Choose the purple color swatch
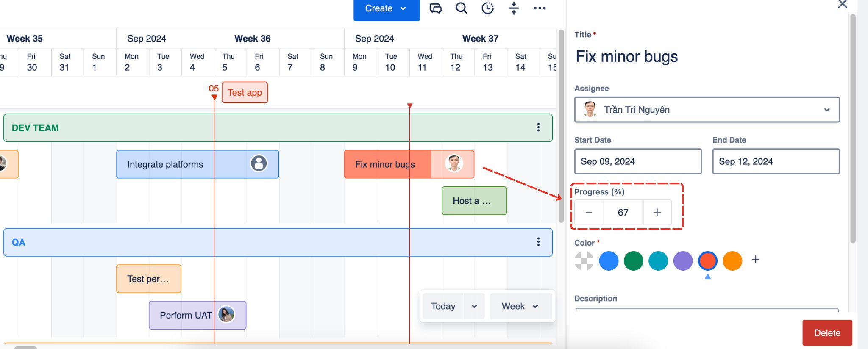Viewport: 868px width, 349px height. point(683,261)
